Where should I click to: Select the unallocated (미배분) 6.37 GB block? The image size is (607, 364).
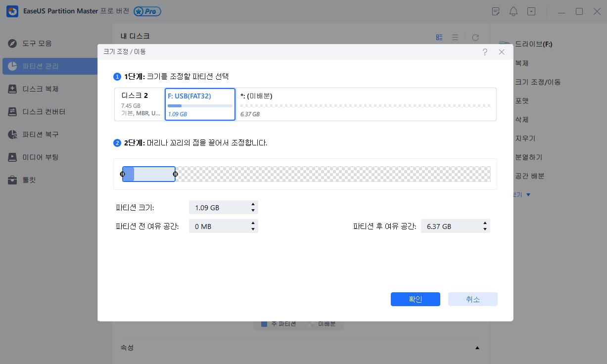point(366,104)
